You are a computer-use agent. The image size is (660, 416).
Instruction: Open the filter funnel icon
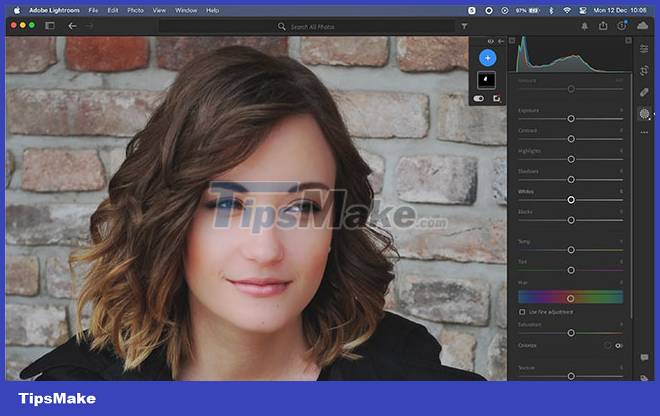coord(464,27)
